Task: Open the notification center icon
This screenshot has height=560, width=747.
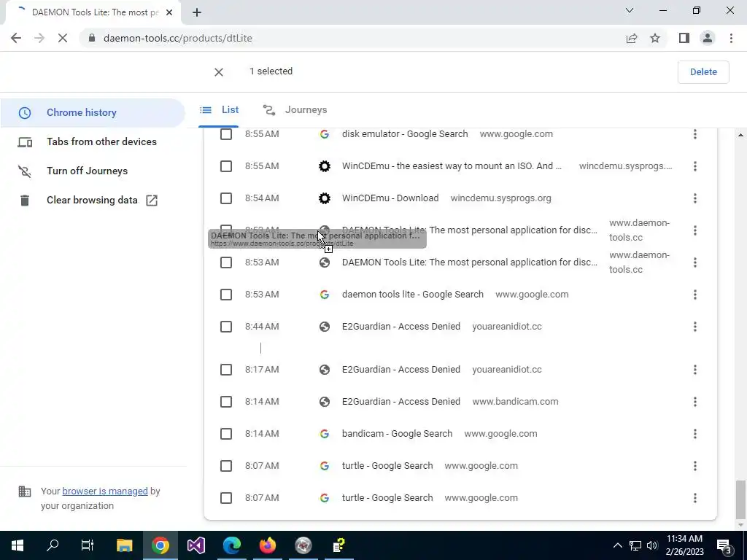Action: (x=724, y=545)
